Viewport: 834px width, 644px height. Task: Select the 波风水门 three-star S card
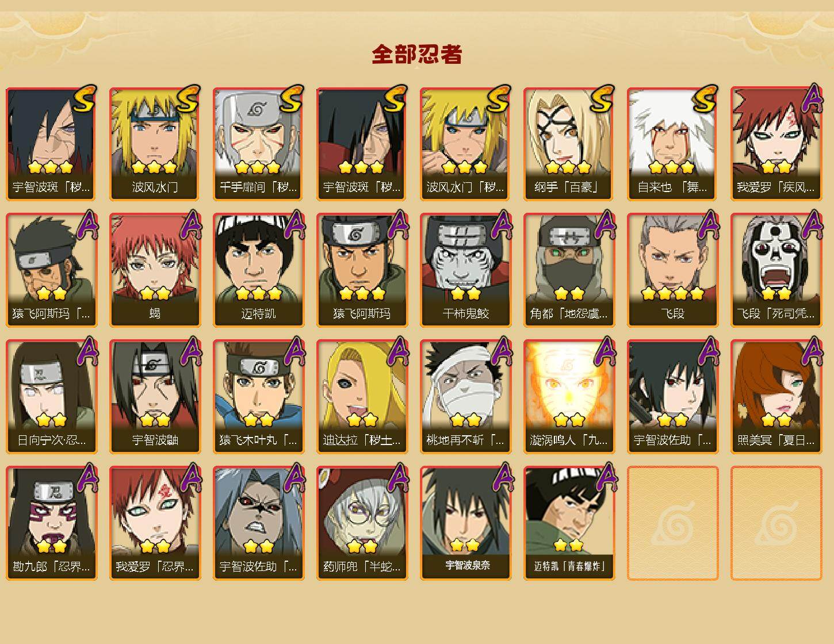click(155, 143)
